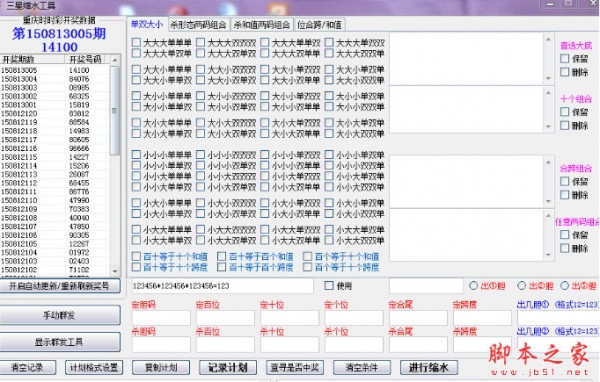
Task: Check the 小大大双单双 checkbox
Action: 201,240
